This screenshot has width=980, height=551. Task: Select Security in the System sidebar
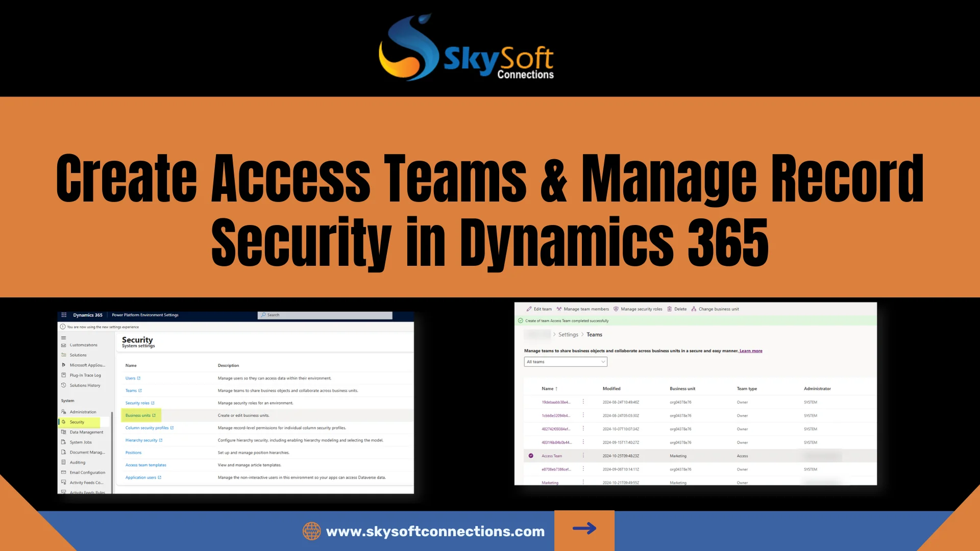tap(77, 422)
